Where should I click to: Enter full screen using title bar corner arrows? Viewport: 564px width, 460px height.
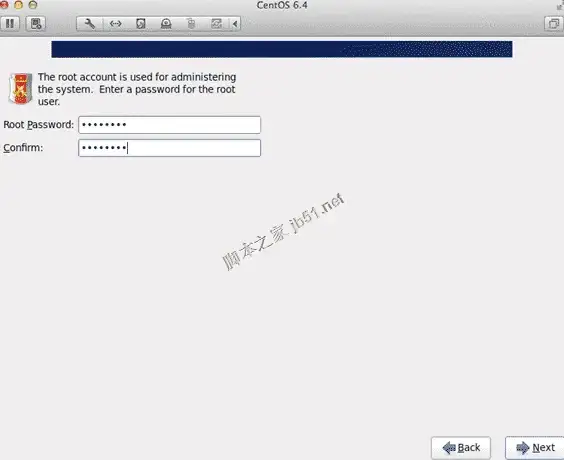(560, 5)
